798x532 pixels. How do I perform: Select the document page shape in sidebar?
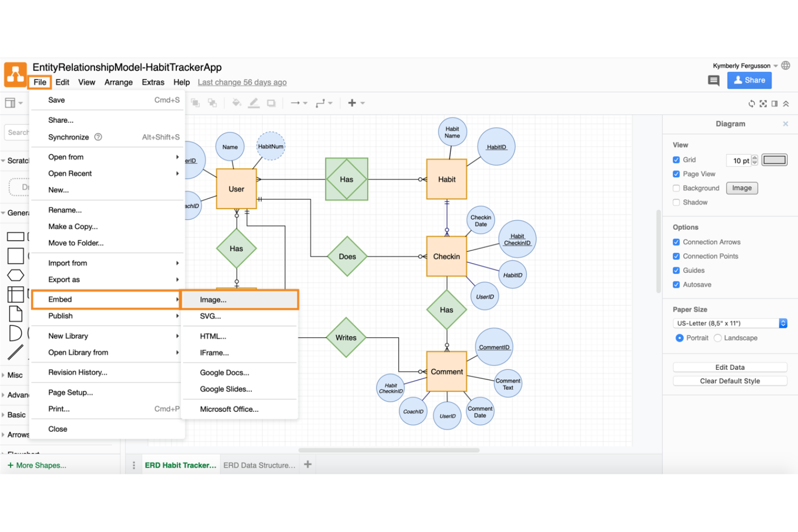tap(16, 314)
